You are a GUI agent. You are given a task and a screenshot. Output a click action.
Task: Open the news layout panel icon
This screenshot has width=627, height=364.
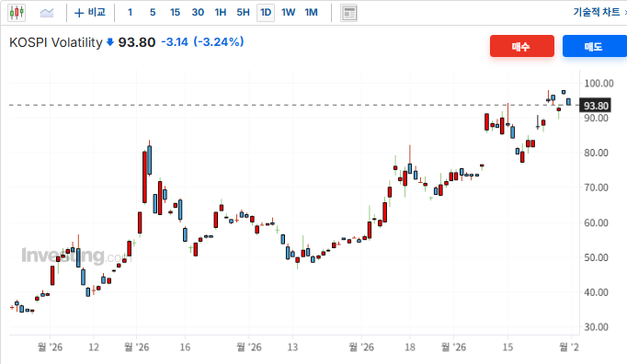point(348,13)
